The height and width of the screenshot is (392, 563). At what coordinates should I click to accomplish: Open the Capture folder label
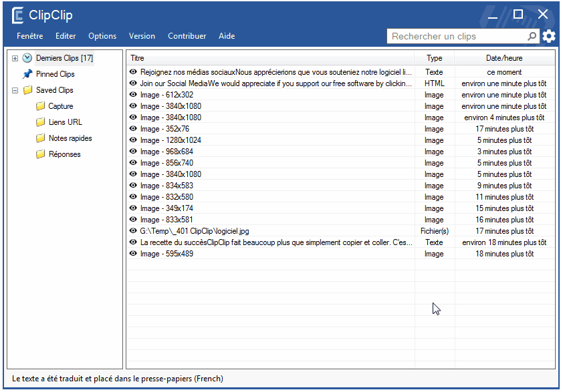[x=61, y=106]
